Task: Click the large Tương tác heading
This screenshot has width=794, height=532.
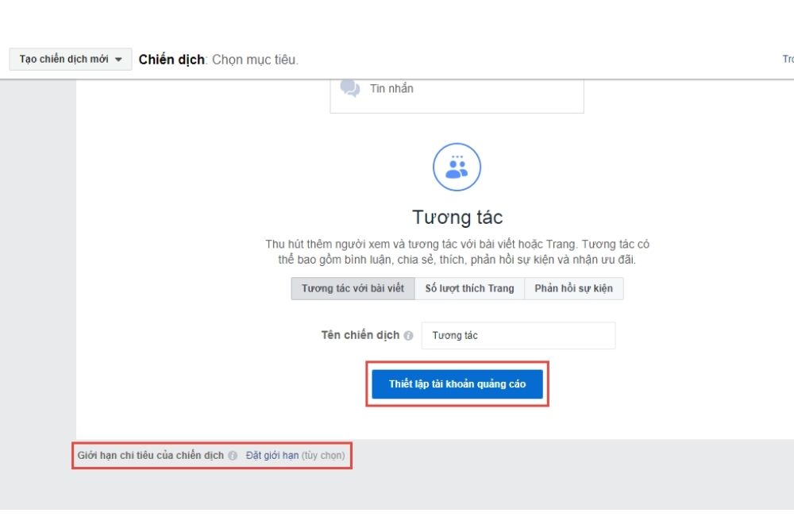Action: pos(457,217)
